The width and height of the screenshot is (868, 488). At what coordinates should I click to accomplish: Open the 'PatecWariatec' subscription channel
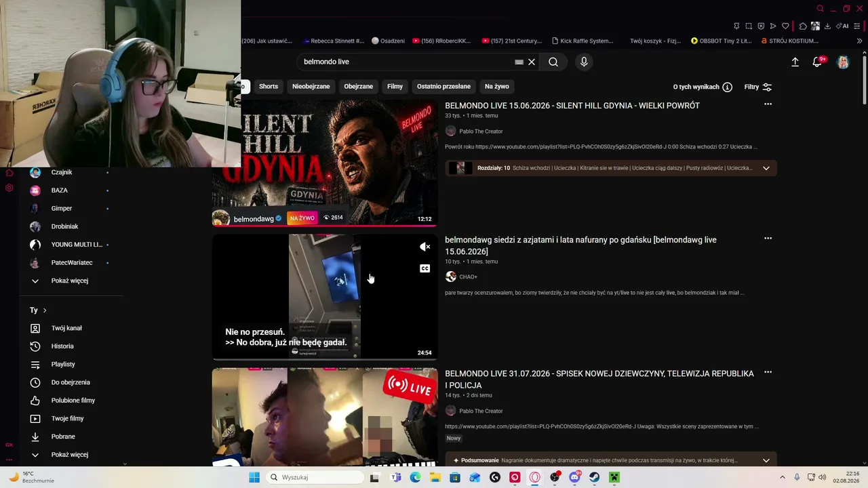pyautogui.click(x=72, y=262)
